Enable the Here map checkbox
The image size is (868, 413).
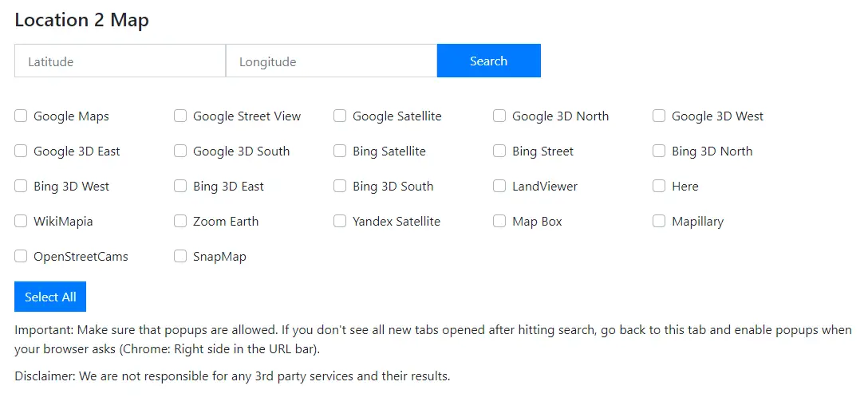[659, 187]
